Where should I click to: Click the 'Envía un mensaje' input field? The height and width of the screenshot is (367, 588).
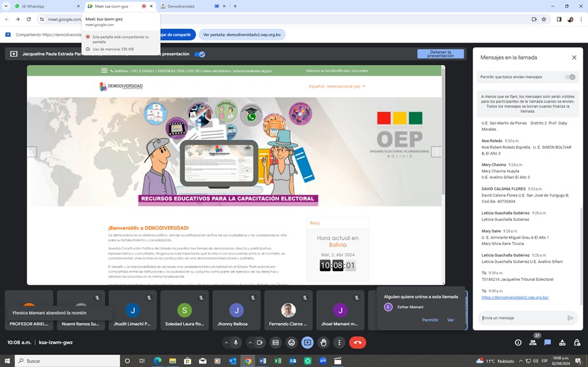coord(520,318)
